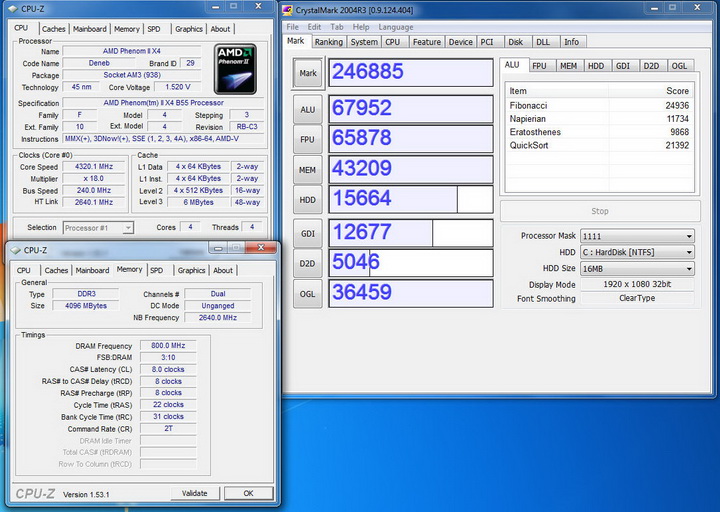Open Graphics tab in front CPU-Z window
The width and height of the screenshot is (720, 512).
(x=191, y=270)
